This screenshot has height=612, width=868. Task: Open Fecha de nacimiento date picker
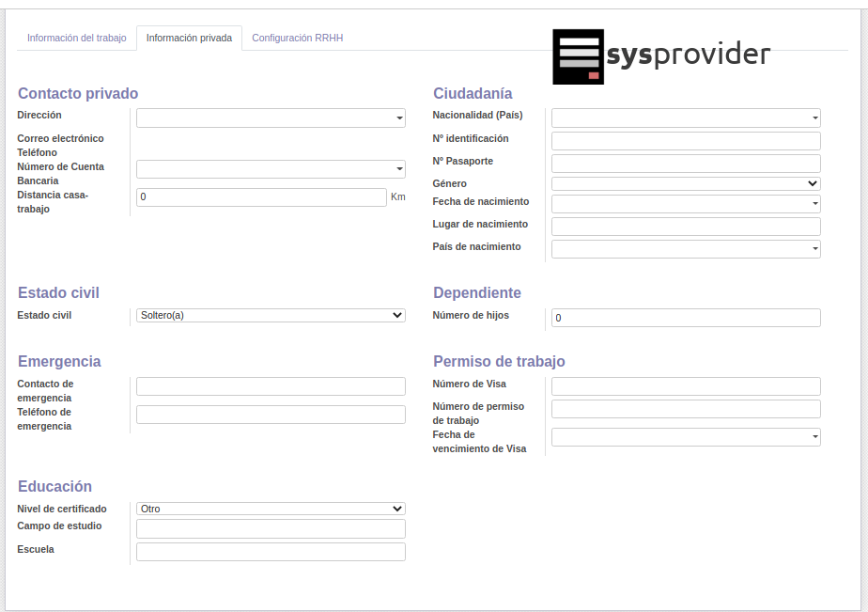coord(686,204)
